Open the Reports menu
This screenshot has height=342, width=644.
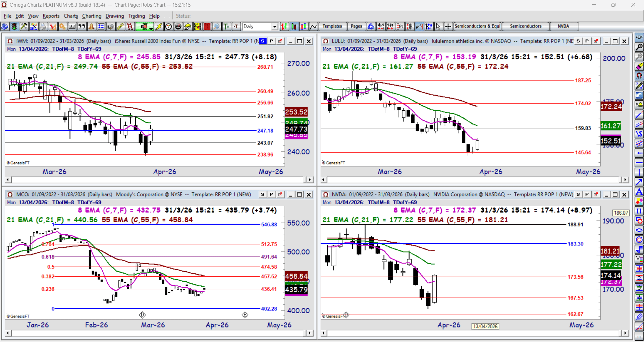coord(51,16)
